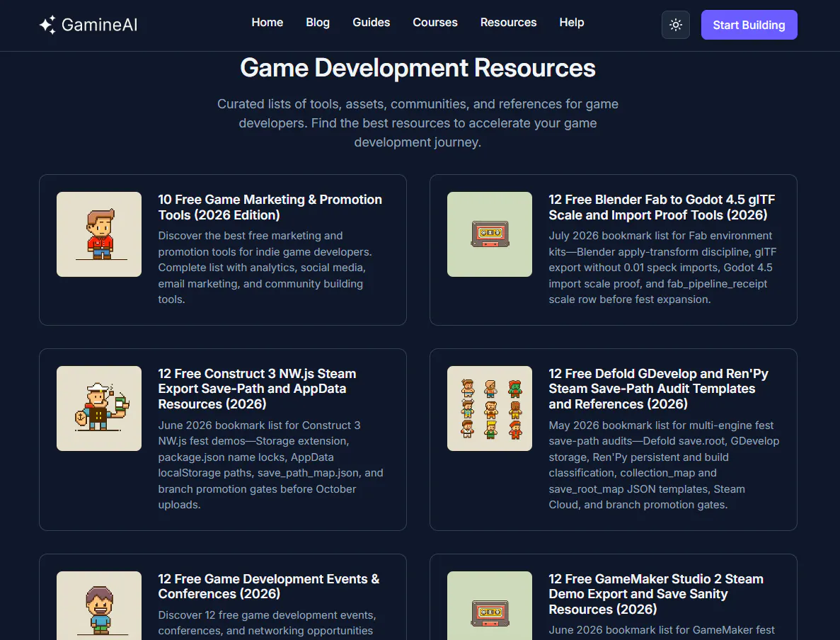Click the Game Development Resources heading
The image size is (840, 640).
point(418,68)
